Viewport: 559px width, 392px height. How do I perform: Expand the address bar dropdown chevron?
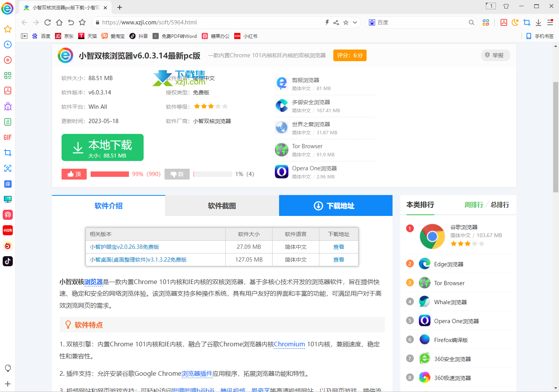[x=355, y=22]
